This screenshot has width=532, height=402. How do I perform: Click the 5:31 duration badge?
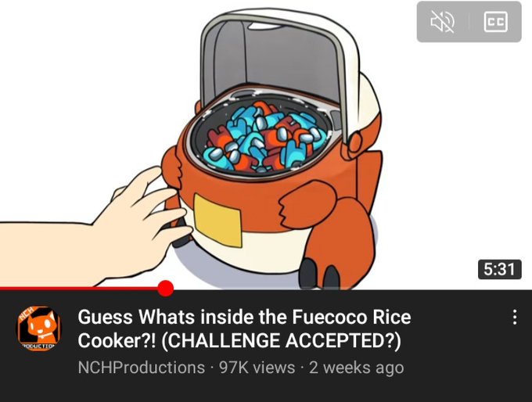pyautogui.click(x=499, y=269)
